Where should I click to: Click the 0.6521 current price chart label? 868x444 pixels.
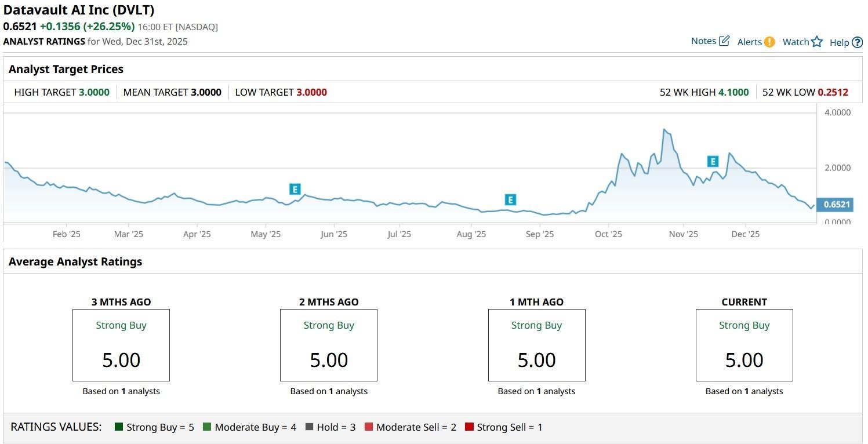pyautogui.click(x=836, y=205)
